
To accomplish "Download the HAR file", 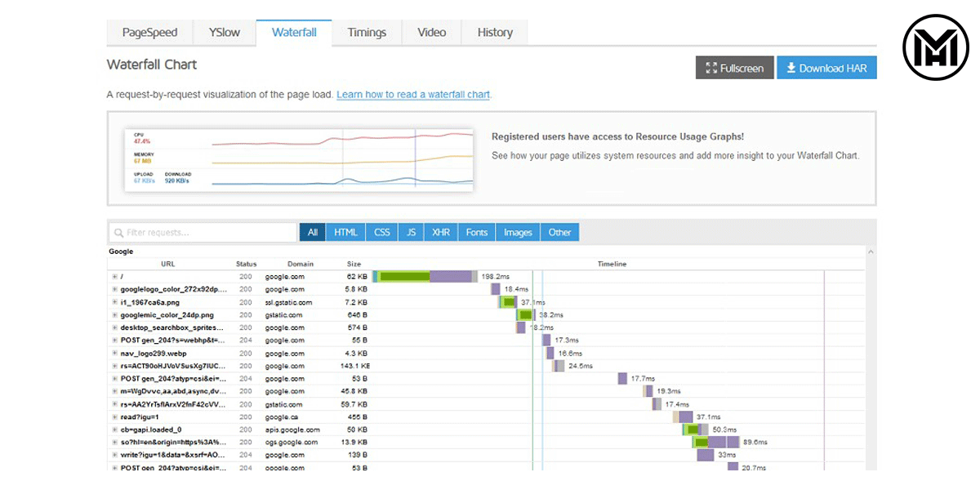I will 826,69.
